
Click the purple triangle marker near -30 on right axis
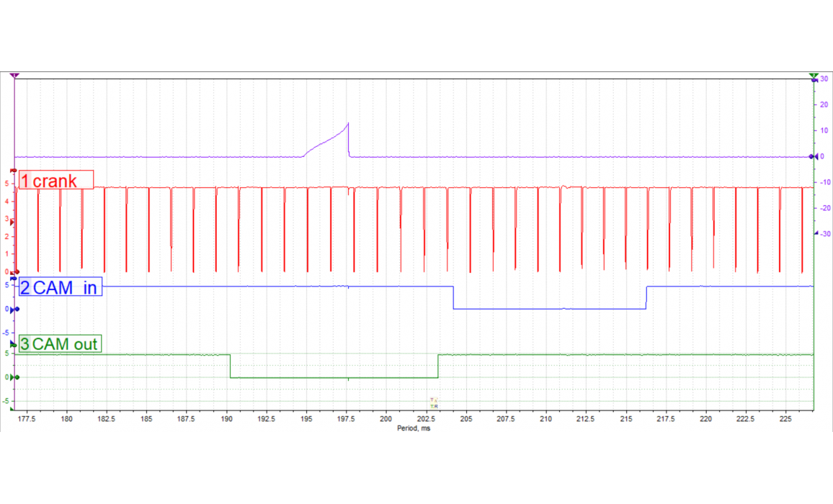[x=815, y=233]
